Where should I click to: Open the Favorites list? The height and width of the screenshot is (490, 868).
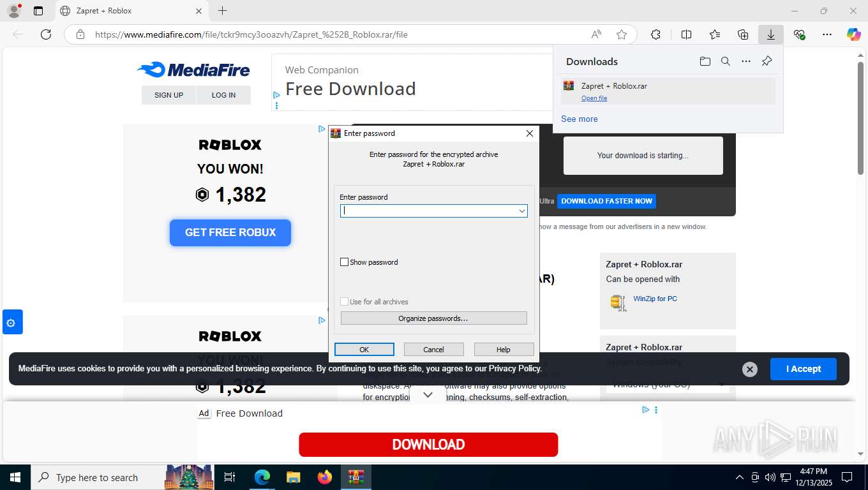tap(715, 34)
